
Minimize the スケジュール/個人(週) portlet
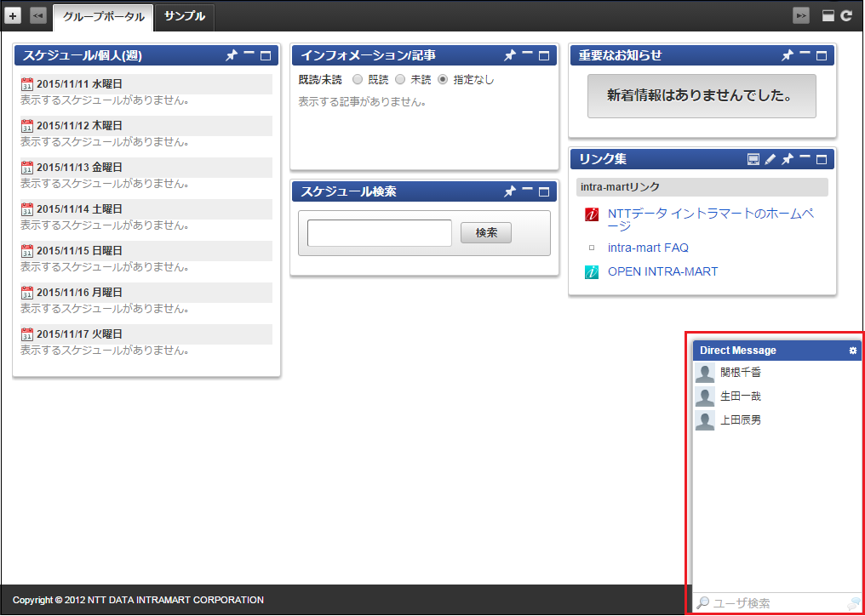249,53
